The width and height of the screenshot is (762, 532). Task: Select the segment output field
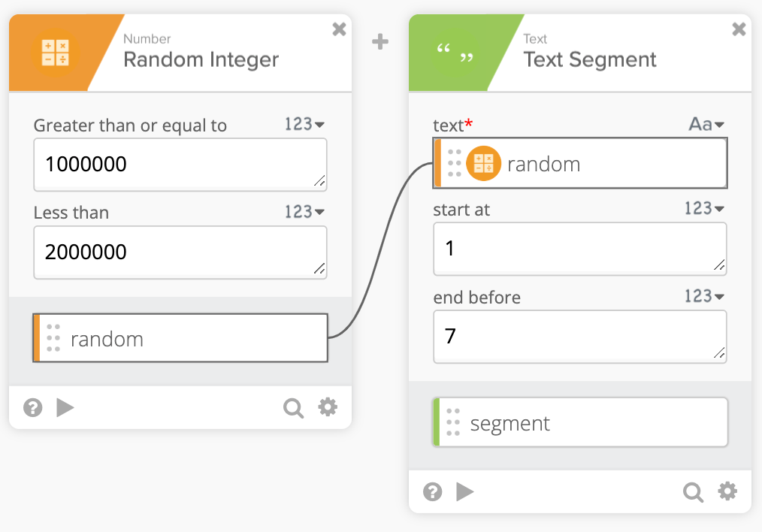pyautogui.click(x=580, y=423)
